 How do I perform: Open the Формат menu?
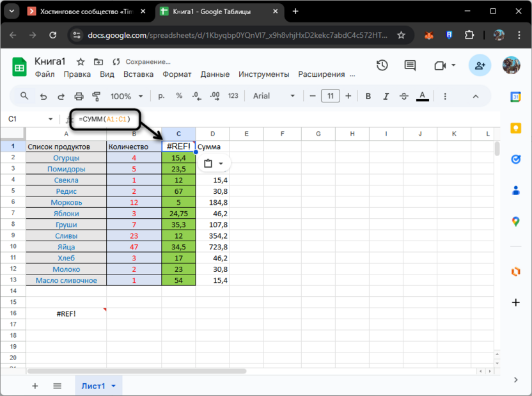click(x=176, y=74)
